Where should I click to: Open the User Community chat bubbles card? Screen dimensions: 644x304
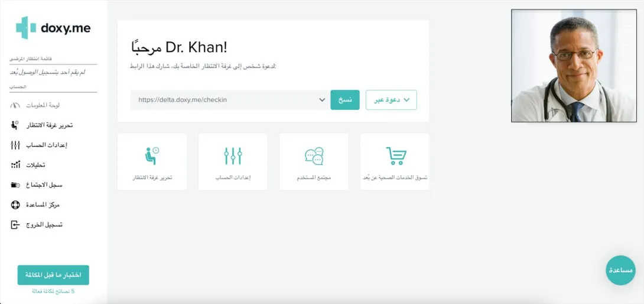(x=314, y=161)
